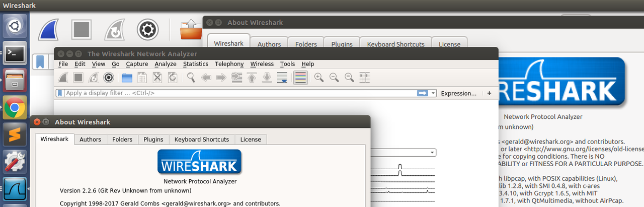Open display filter bookmark in Network Analyzer
Viewport: 644px width, 207px height.
pos(60,93)
